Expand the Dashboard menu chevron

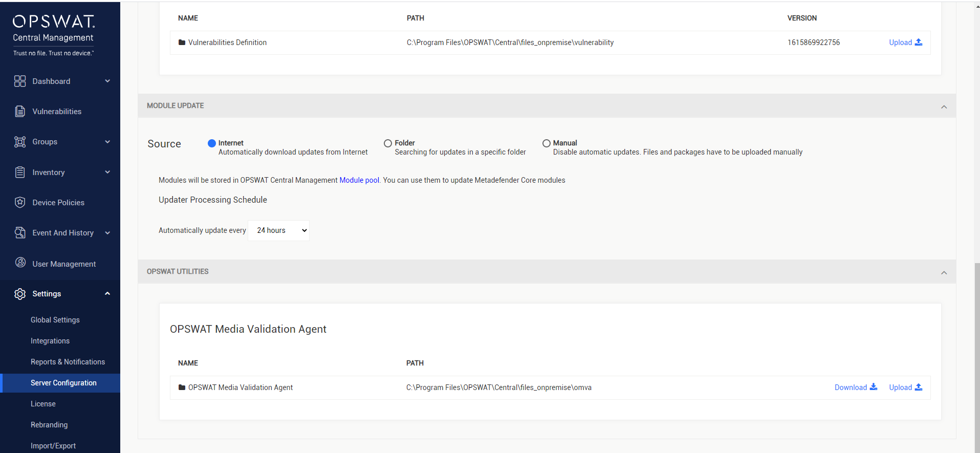point(107,81)
